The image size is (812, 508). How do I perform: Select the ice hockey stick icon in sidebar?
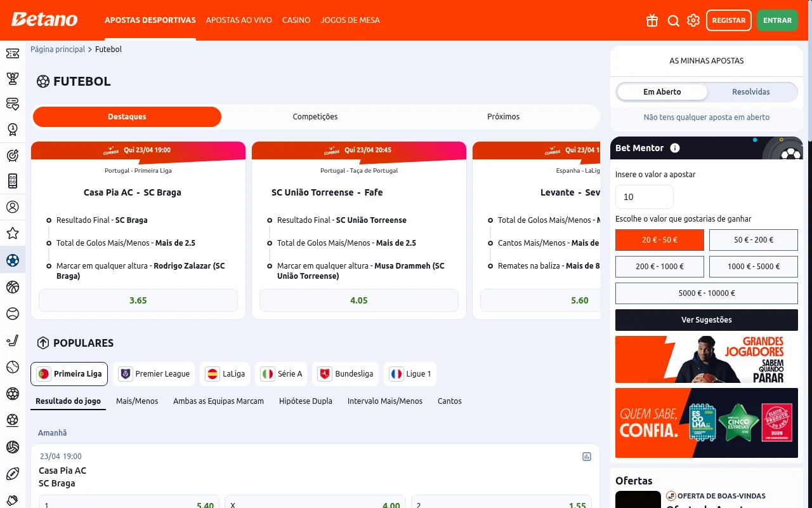[13, 340]
